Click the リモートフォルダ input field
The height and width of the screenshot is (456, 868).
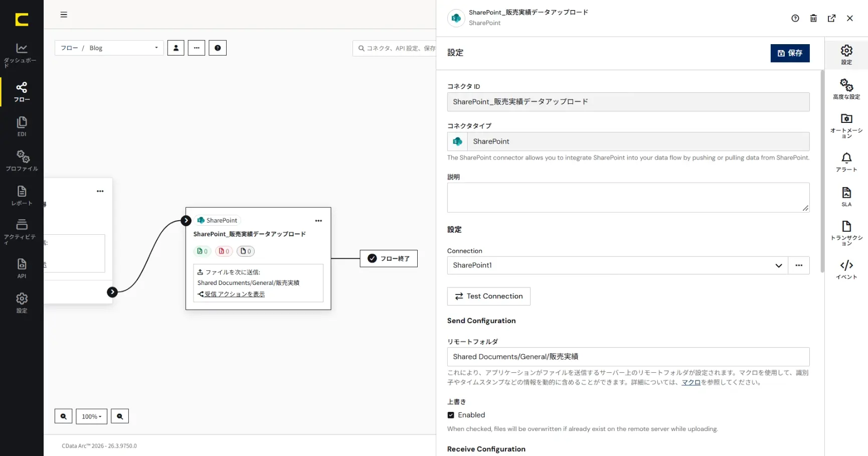[x=628, y=357]
